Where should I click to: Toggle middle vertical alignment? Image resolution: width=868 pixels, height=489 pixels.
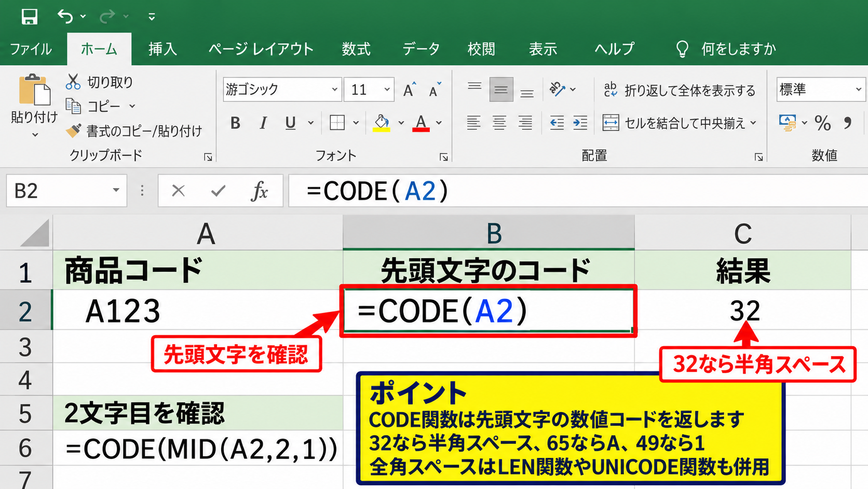[501, 89]
